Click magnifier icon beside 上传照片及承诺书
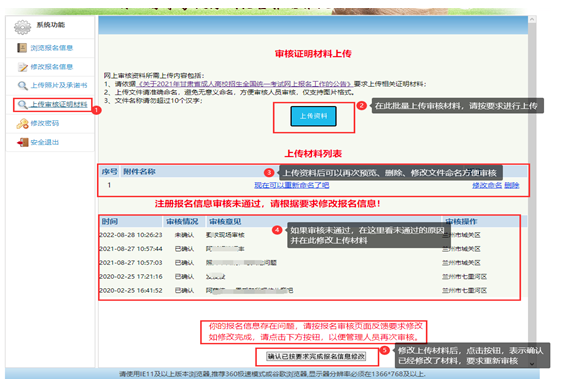The width and height of the screenshot is (561, 391). tap(23, 85)
